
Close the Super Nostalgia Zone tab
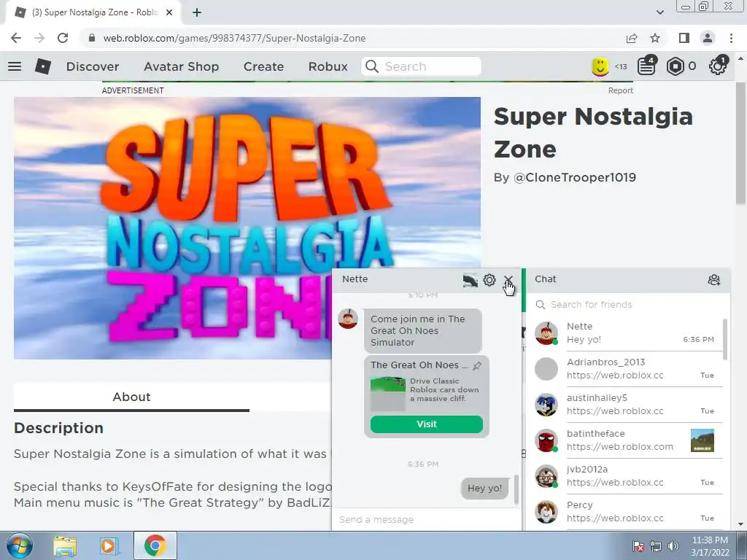[169, 12]
